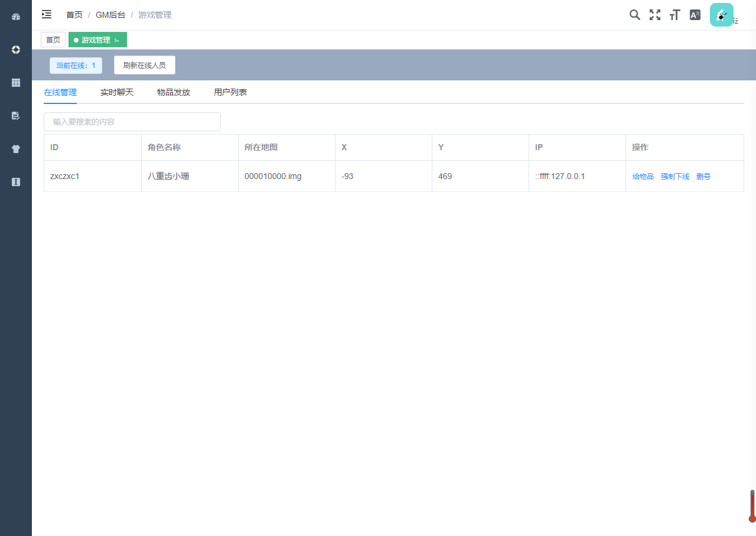Click the 刷新在线人员 button
Viewport: 756px width, 536px height.
pyautogui.click(x=145, y=65)
